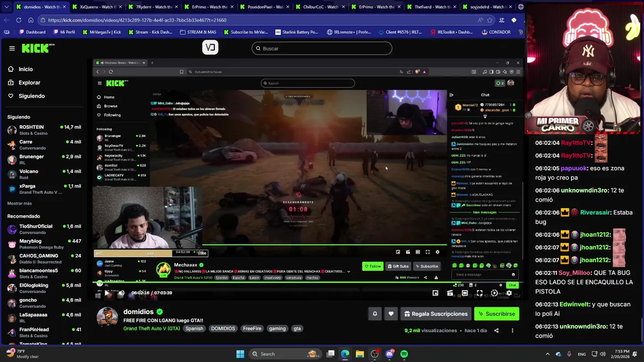Open the tab search dropdown arrow
This screenshot has width=644, height=362.
[6, 7]
